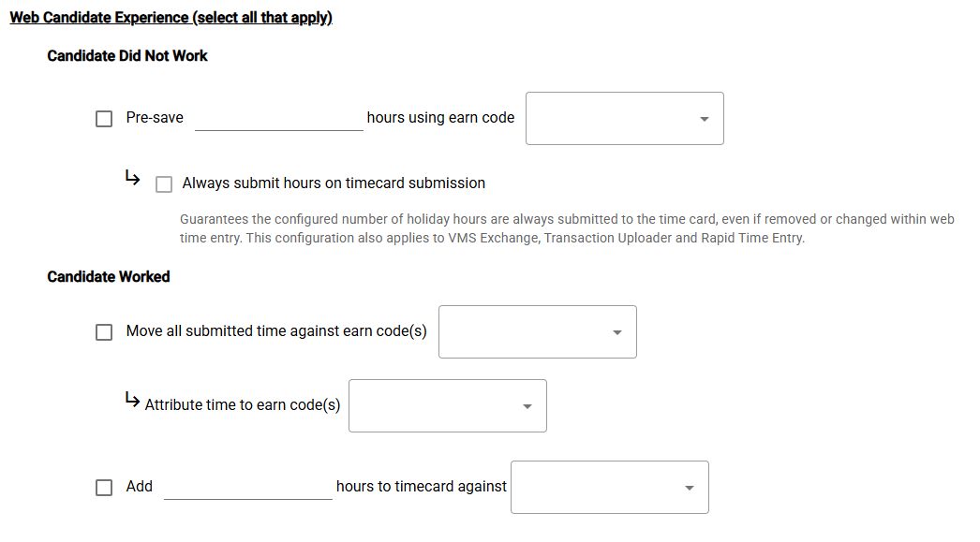Tick Always submit hours on timecard submission checkbox

(x=164, y=184)
